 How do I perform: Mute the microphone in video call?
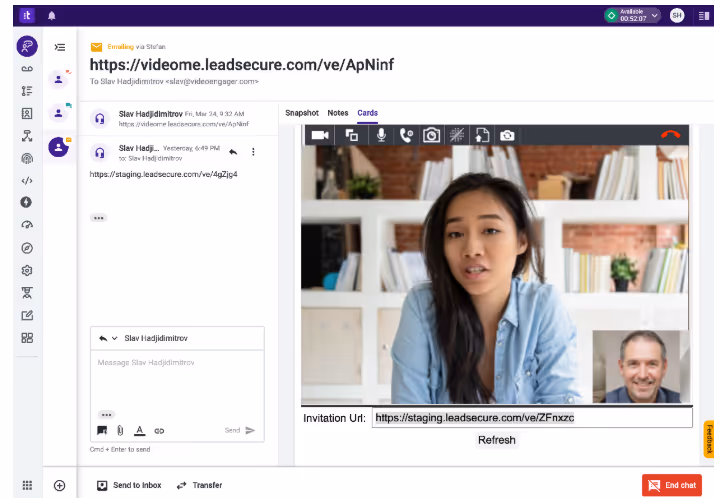382,135
